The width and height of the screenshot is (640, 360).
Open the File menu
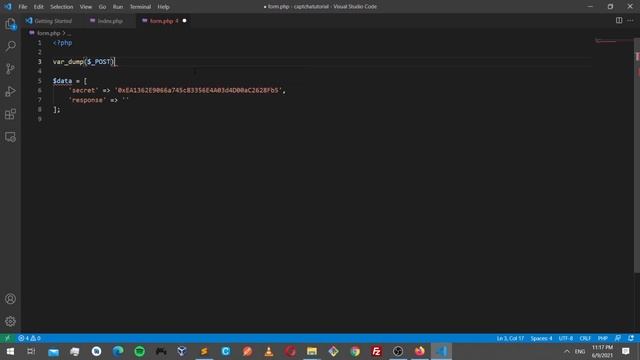click(23, 7)
